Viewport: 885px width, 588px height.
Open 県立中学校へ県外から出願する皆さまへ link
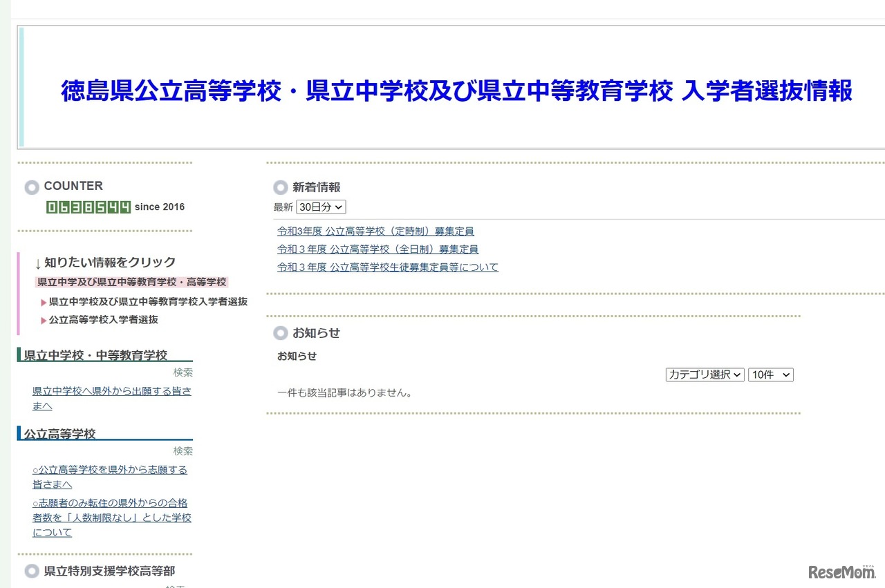click(111, 390)
